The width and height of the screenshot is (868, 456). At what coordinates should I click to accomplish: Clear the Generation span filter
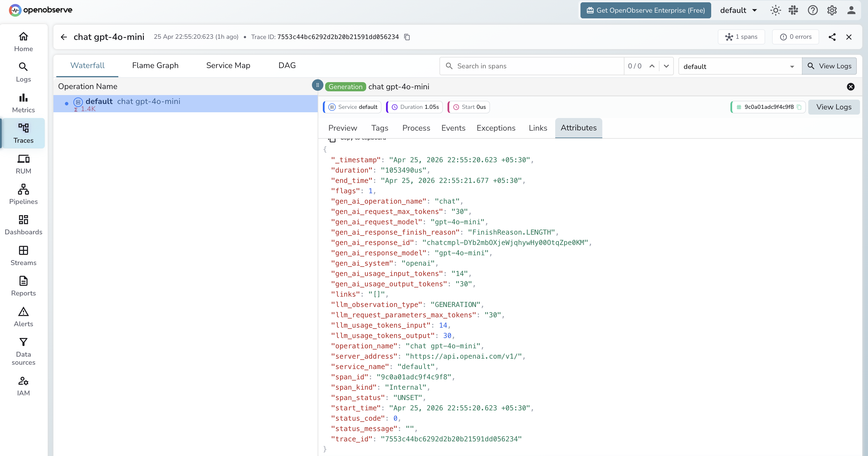tap(851, 86)
